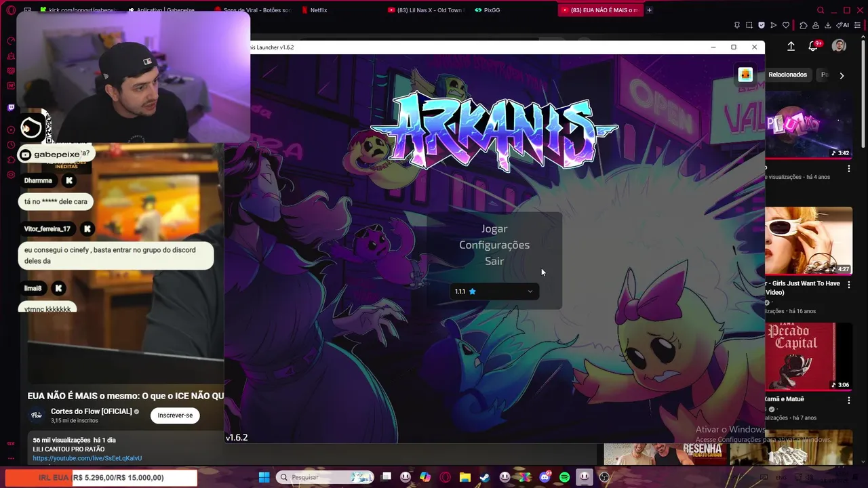Screen dimensions: 868x488
Task: Open the Cortes do Flow [OFICIAL] channel
Action: pyautogui.click(x=91, y=411)
